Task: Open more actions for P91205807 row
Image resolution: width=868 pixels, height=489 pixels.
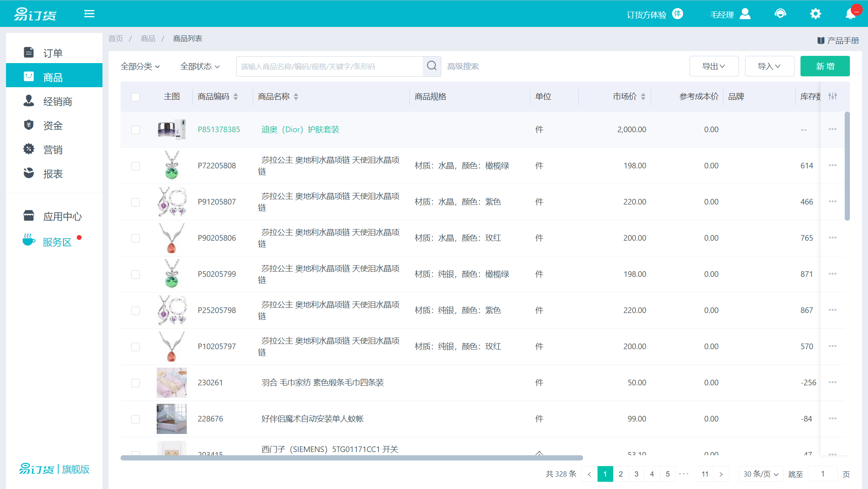Action: (x=833, y=202)
